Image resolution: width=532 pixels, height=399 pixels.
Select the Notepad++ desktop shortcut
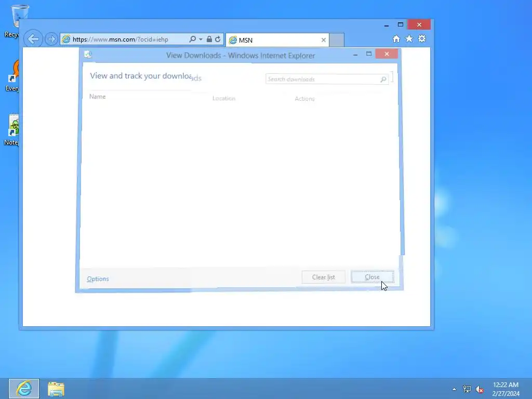[x=12, y=130]
